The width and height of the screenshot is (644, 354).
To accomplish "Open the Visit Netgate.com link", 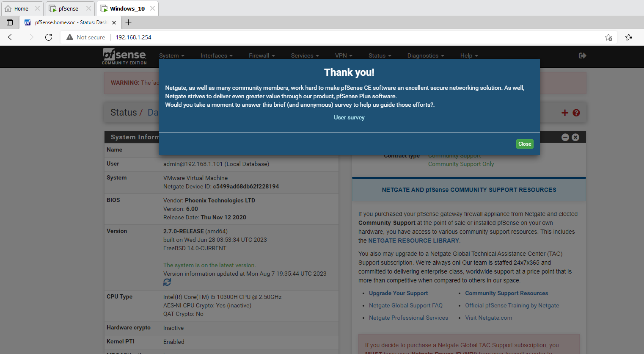I will pyautogui.click(x=489, y=318).
